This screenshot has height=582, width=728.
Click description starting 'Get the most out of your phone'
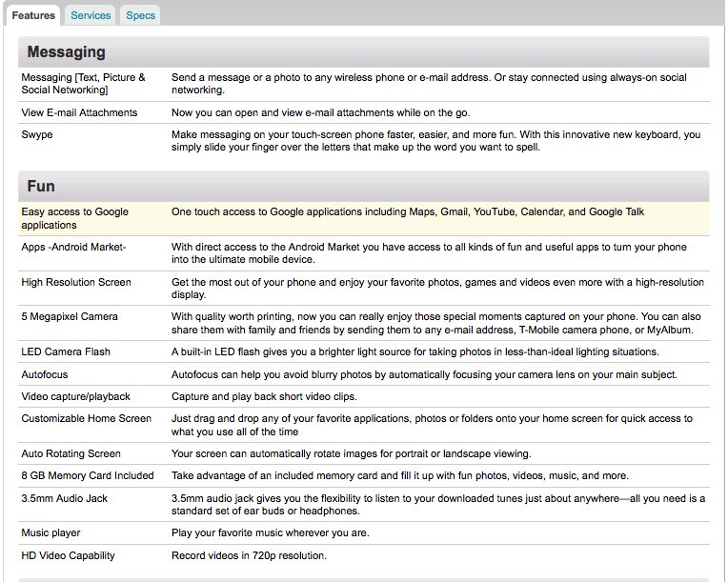pos(437,289)
